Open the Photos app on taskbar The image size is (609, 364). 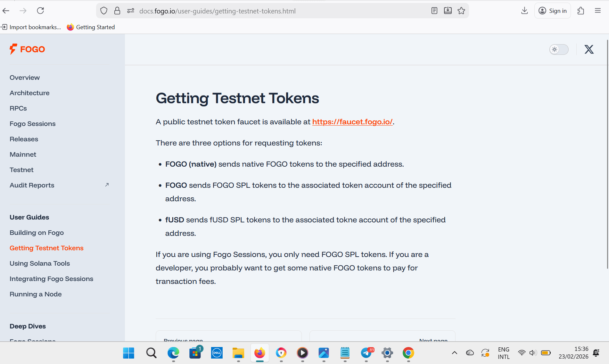click(324, 353)
